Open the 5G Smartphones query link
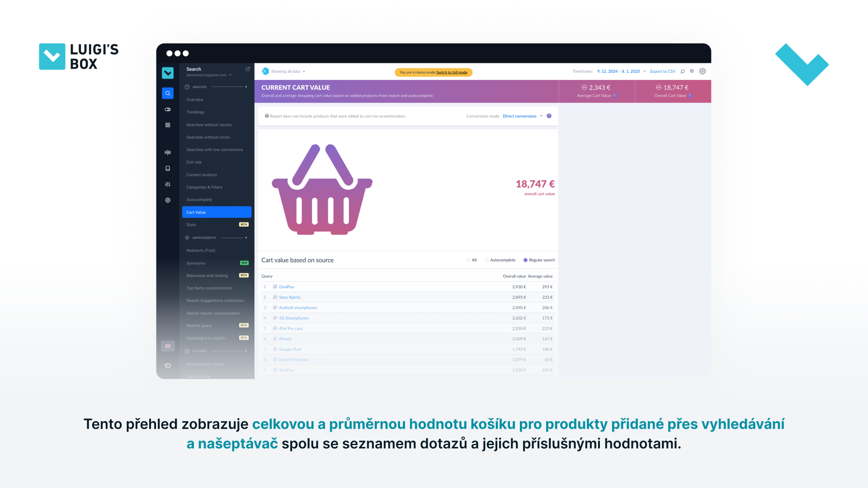Viewport: 868px width, 488px height. coord(294,318)
